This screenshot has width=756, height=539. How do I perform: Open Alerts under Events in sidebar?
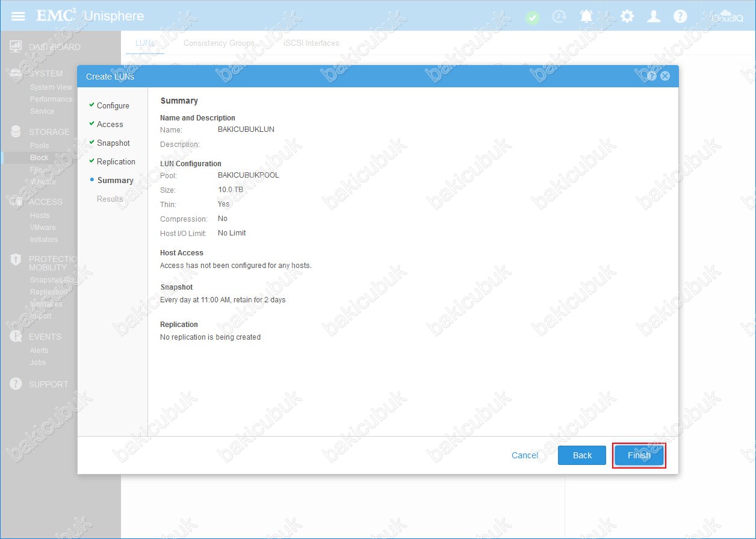(x=39, y=351)
